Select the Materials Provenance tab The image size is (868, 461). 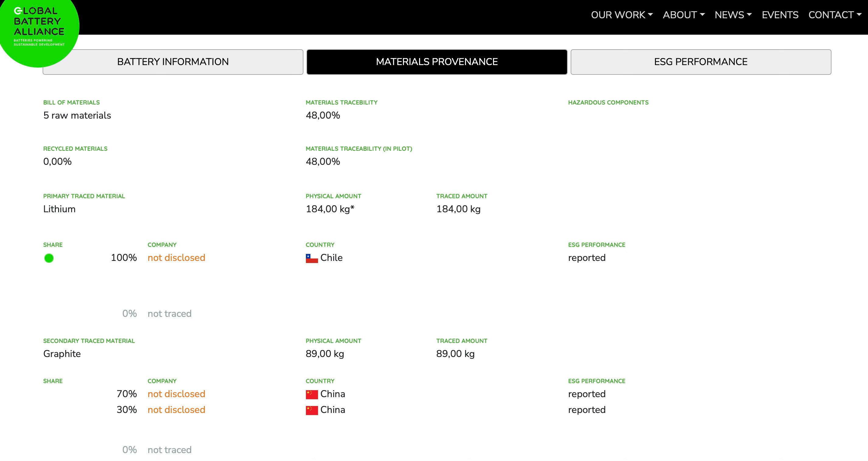pyautogui.click(x=437, y=62)
